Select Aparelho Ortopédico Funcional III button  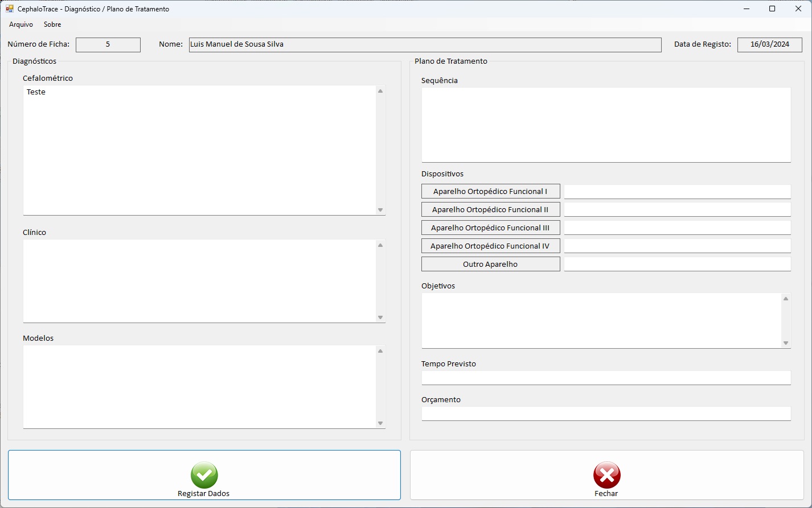[x=490, y=228]
